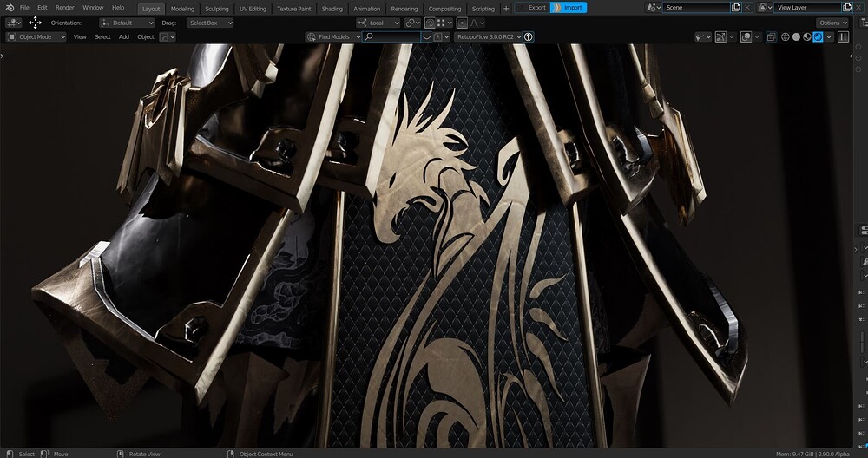Click the Export button
868x458 pixels.
(532, 8)
